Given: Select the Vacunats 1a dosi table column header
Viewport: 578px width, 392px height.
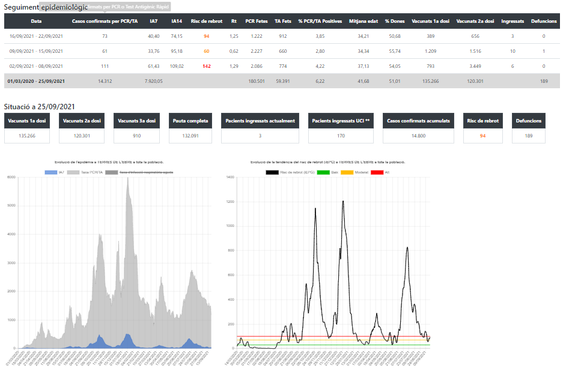Looking at the screenshot, I should (x=431, y=22).
